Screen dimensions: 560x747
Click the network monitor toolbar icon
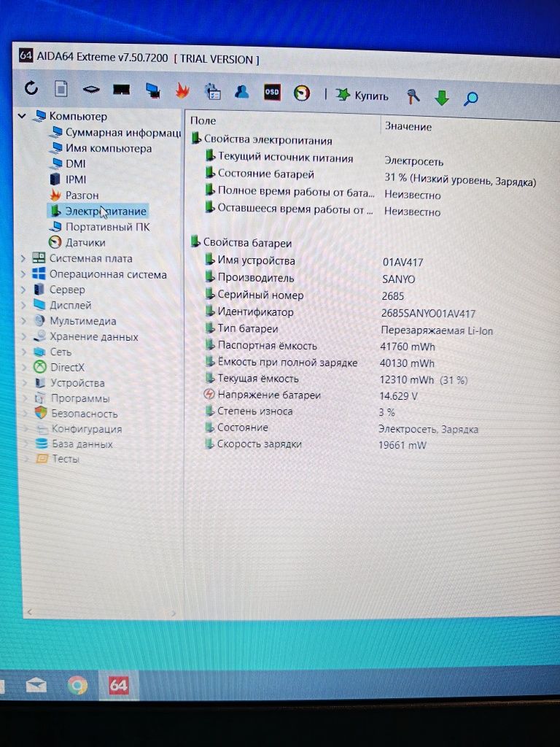(x=153, y=90)
